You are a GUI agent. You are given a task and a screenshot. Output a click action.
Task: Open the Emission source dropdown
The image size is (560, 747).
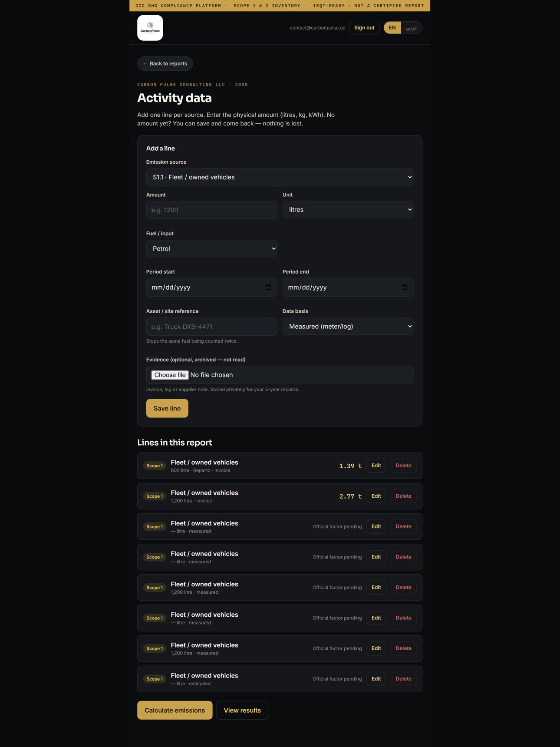(280, 177)
